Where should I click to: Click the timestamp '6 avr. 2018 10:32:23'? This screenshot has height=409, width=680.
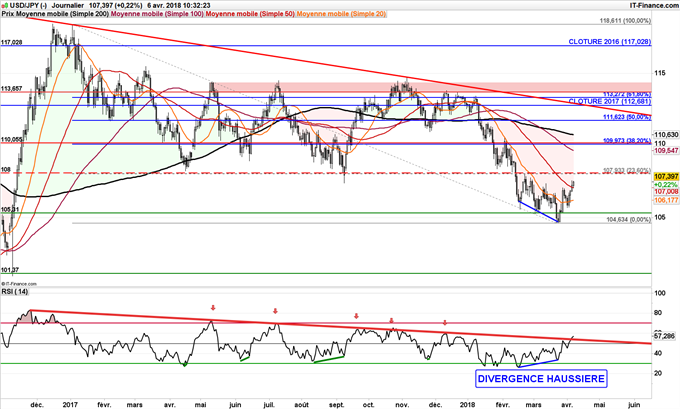179,5
